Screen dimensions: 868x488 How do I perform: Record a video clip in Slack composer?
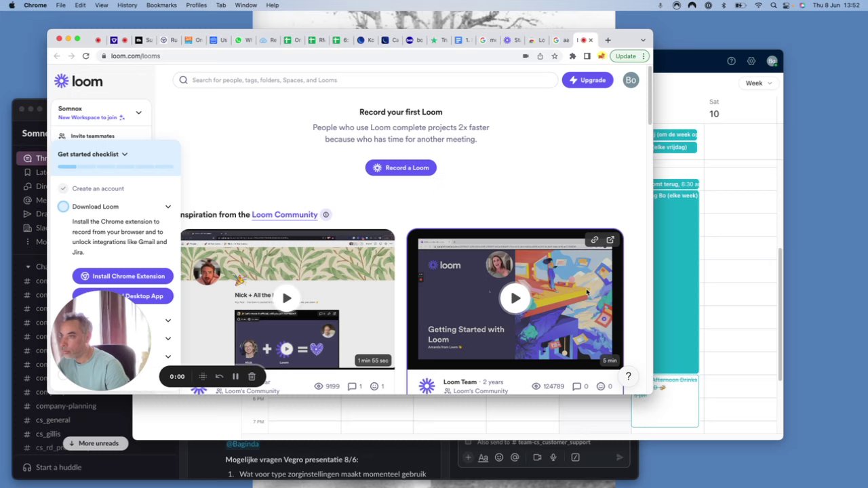click(537, 457)
